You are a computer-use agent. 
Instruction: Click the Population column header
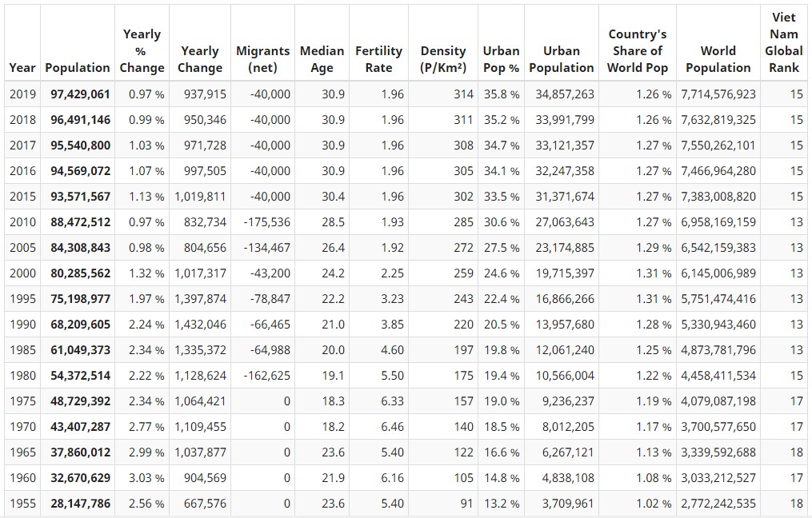coord(78,68)
